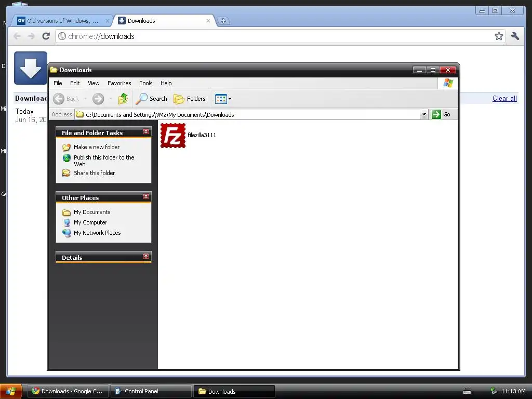Expand the Details panel
The height and width of the screenshot is (399, 532).
(x=146, y=256)
